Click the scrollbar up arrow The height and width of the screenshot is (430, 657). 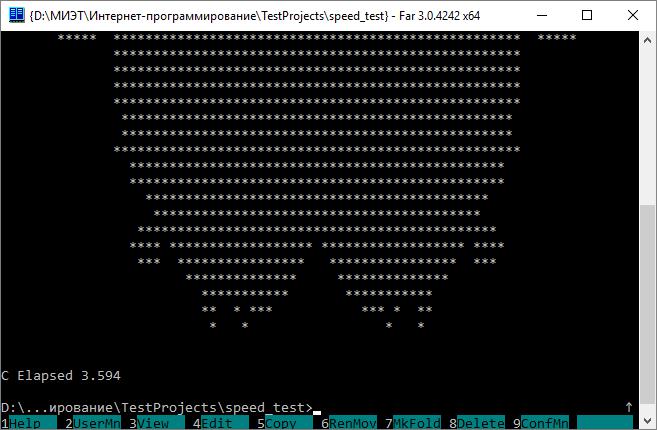(x=647, y=40)
